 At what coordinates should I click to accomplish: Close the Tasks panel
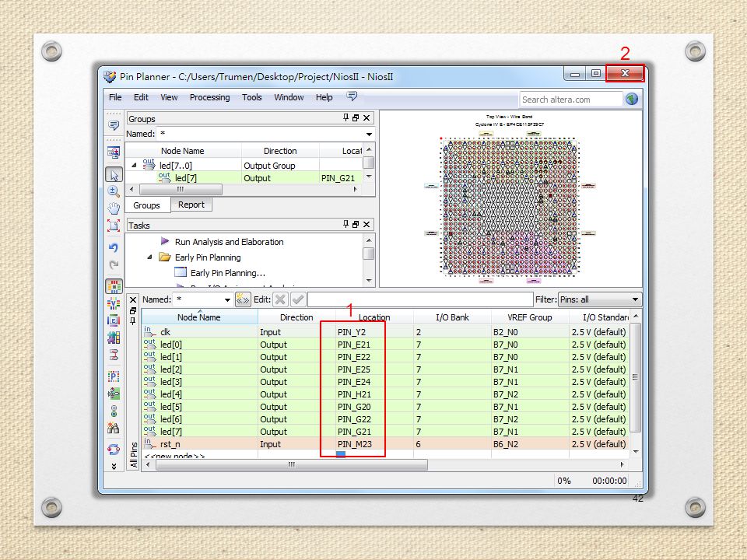[366, 224]
